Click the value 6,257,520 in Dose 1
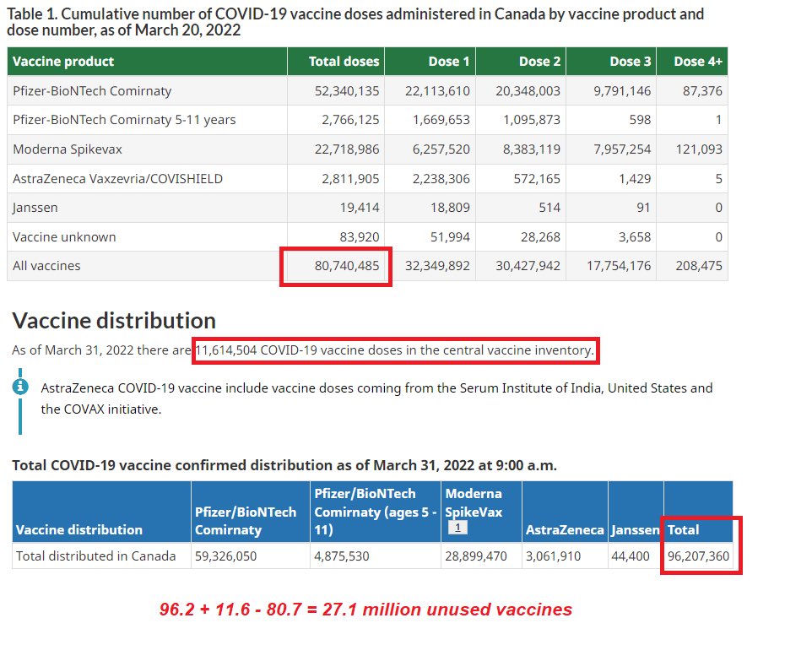 (441, 149)
